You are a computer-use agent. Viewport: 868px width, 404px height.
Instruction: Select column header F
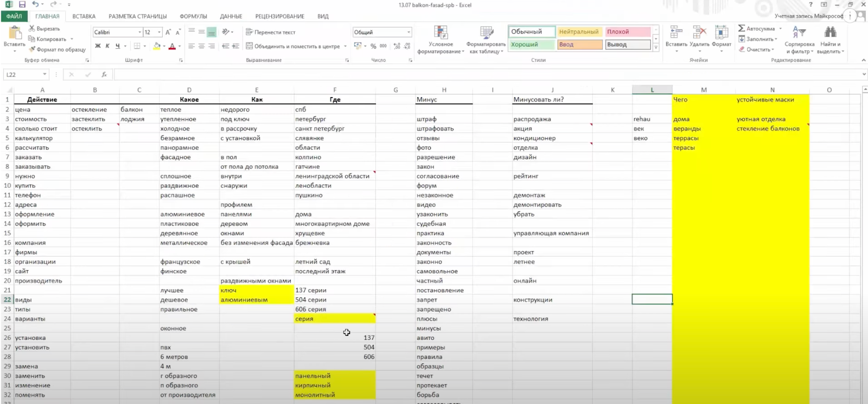point(335,90)
